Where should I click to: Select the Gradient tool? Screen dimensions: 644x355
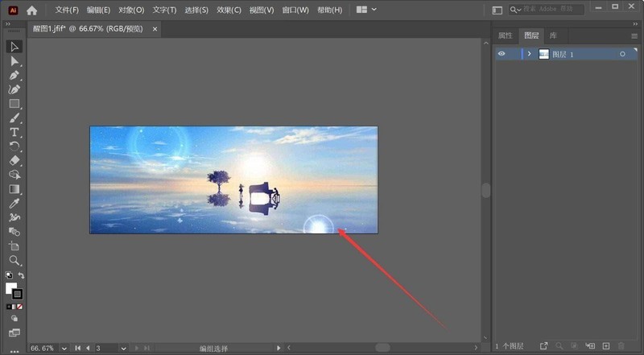(14, 189)
